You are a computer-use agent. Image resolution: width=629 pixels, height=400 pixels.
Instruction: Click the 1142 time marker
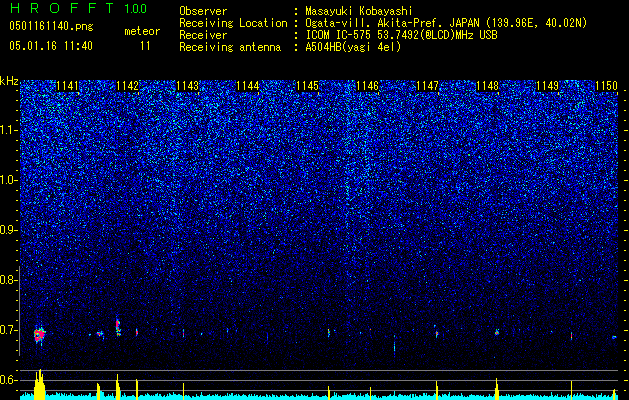pyautogui.click(x=127, y=86)
